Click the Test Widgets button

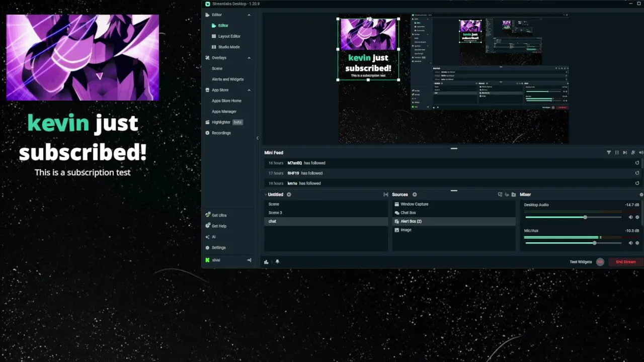point(581,262)
